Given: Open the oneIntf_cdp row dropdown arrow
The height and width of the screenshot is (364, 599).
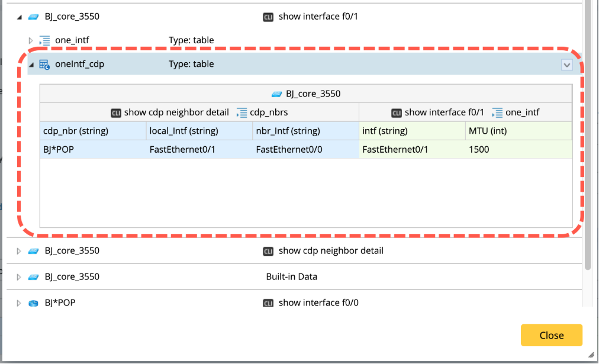Looking at the screenshot, I should tap(566, 65).
